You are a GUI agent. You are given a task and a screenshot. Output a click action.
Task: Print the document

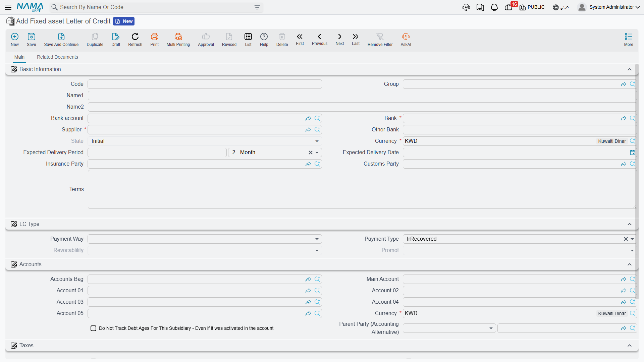coord(155,40)
